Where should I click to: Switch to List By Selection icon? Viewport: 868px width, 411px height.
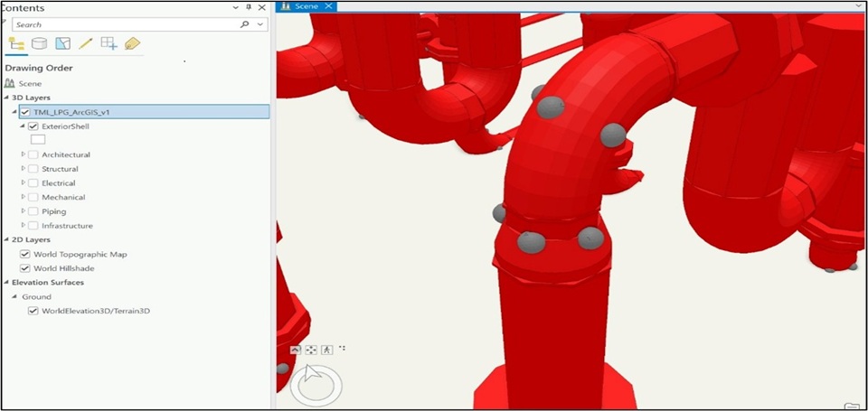[x=62, y=43]
